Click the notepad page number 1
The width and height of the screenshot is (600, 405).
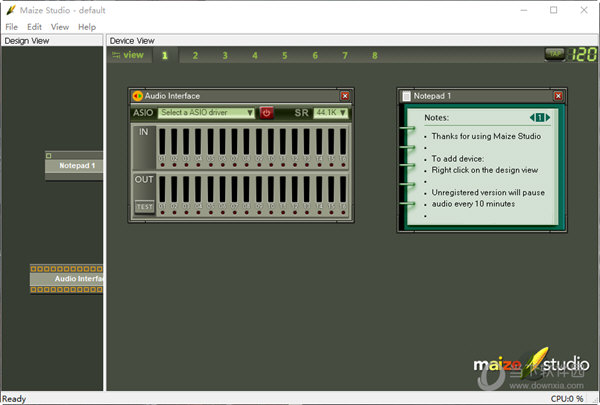click(540, 118)
